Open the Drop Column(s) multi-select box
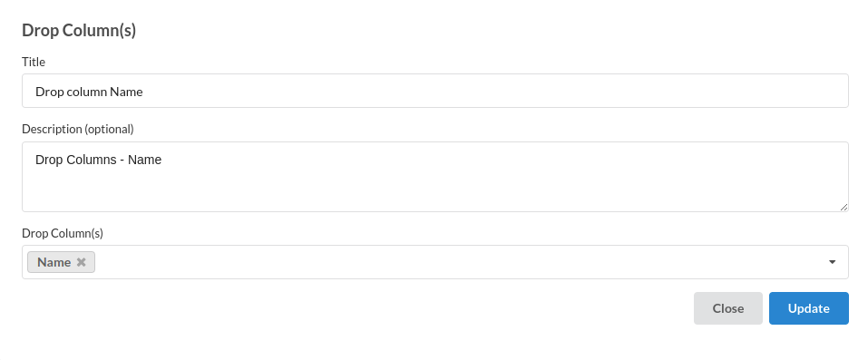The height and width of the screenshot is (360, 868). (435, 262)
